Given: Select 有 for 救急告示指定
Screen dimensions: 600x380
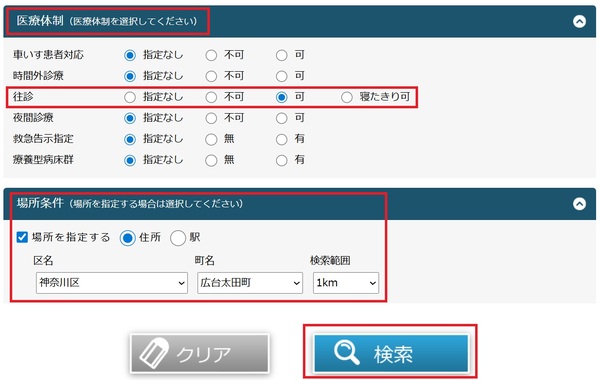Looking at the screenshot, I should (282, 139).
